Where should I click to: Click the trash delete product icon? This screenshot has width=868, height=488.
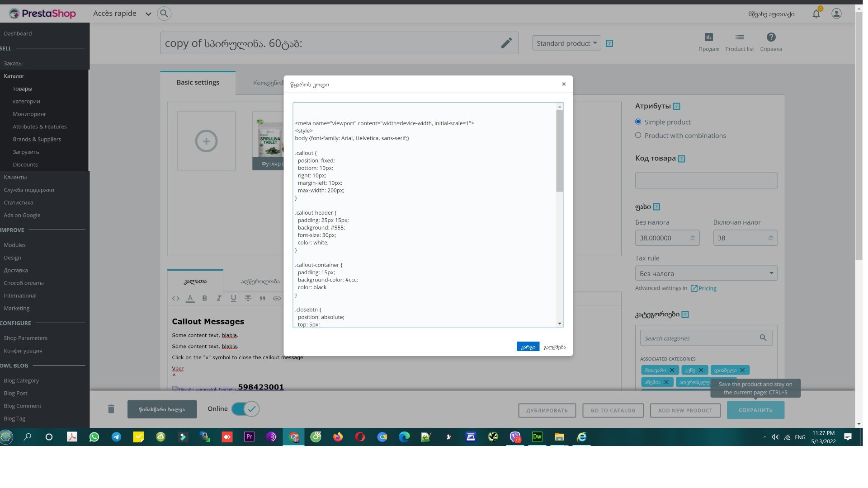click(x=111, y=409)
